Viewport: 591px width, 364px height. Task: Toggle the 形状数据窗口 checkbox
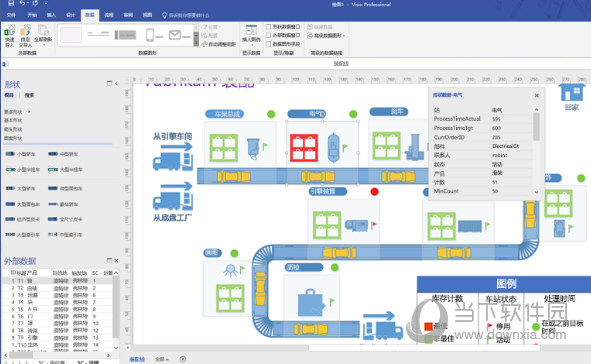269,27
